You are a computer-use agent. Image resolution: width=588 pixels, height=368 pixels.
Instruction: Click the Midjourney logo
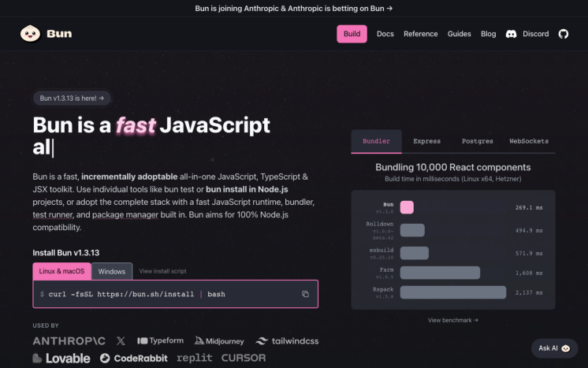click(219, 341)
